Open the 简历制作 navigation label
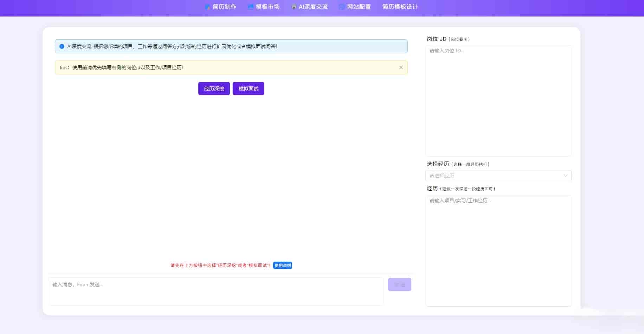Viewport: 644px width, 334px height. click(x=224, y=7)
